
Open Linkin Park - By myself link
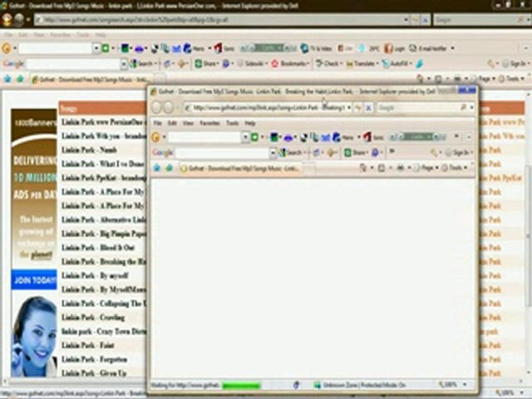click(95, 275)
